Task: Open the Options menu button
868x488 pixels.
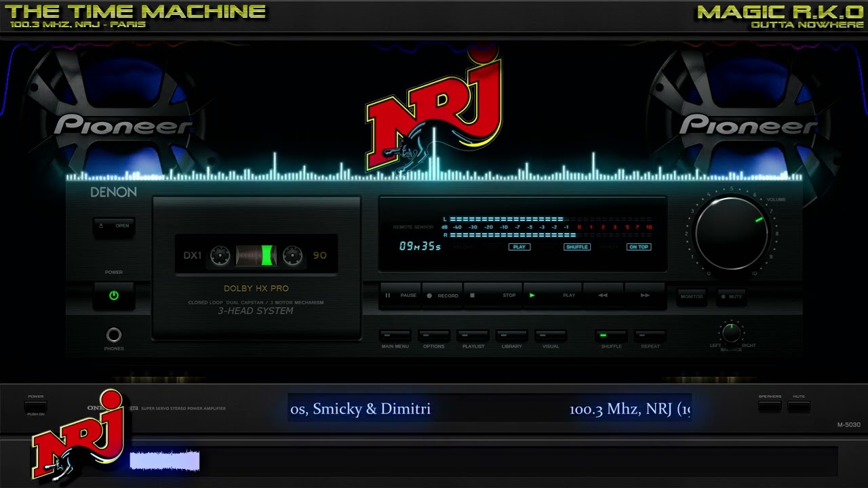Action: (434, 335)
